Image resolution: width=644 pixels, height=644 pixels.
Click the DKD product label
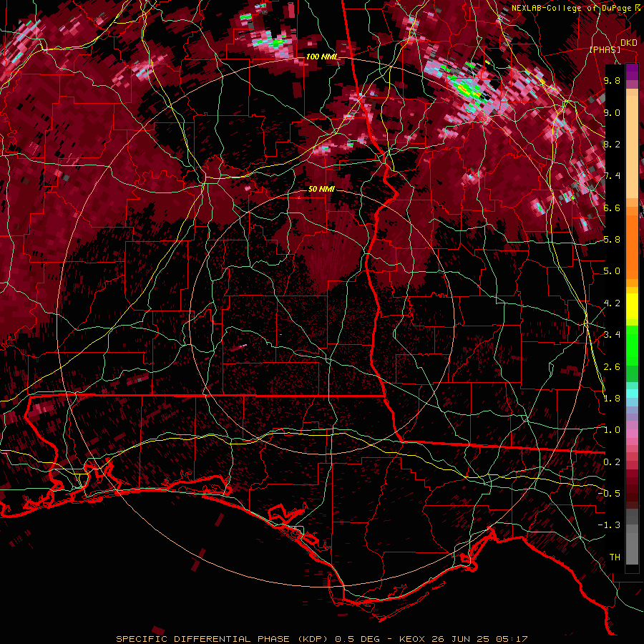click(x=629, y=43)
